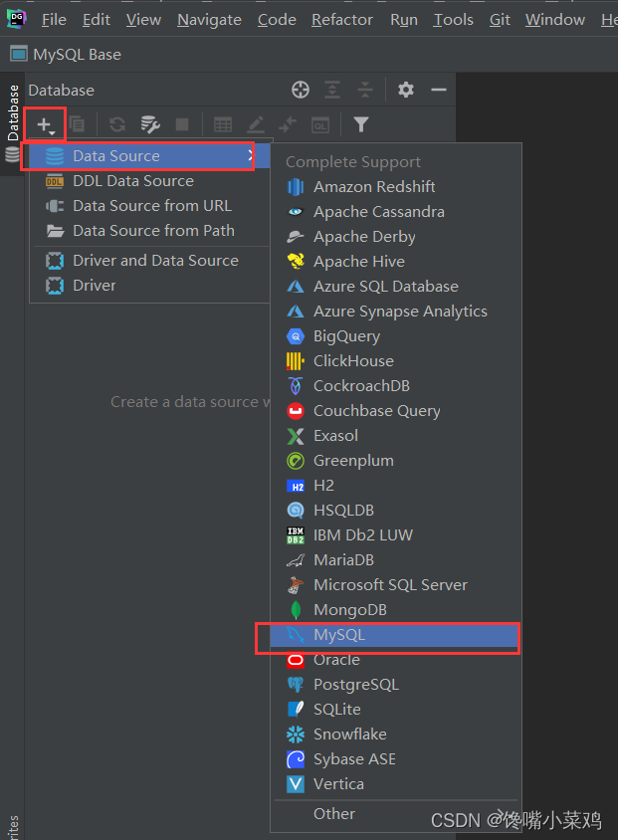The image size is (618, 840).
Task: Open Data Source Properties wrench icon
Action: 150,124
